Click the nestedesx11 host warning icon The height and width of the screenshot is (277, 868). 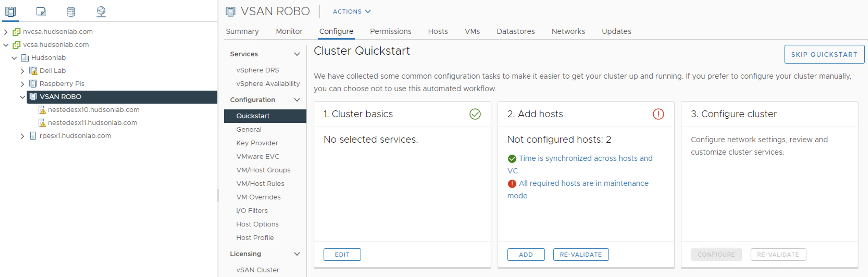pos(42,123)
